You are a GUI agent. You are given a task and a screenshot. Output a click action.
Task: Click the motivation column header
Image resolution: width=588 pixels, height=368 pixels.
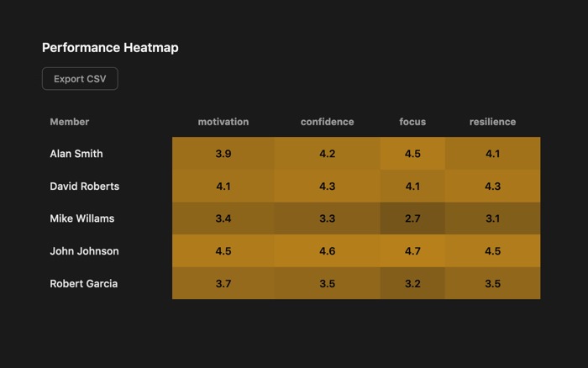coord(223,122)
